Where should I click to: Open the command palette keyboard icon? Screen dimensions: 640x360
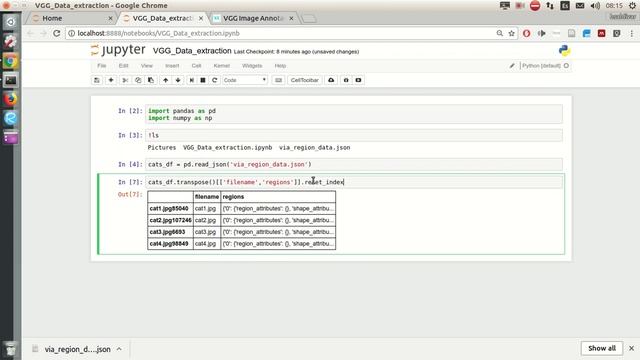coord(278,80)
